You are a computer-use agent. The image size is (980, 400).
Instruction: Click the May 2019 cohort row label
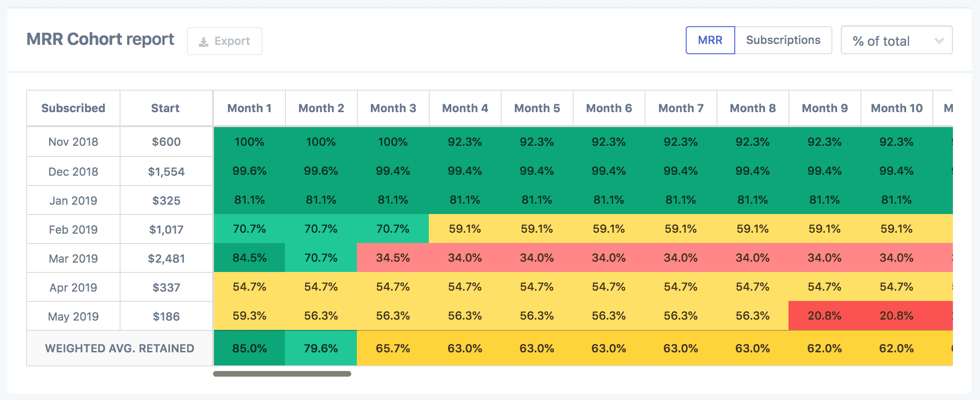click(x=73, y=316)
